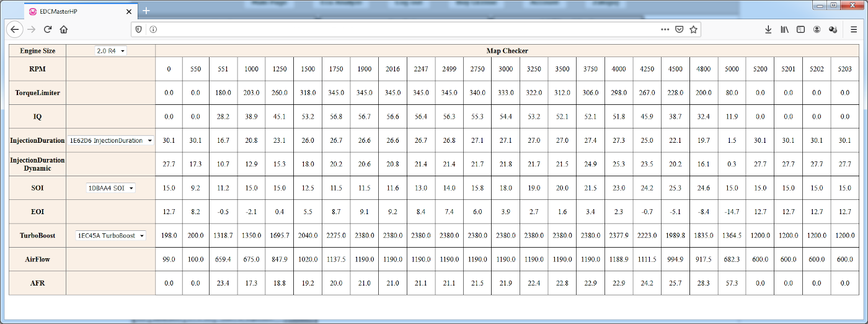Open the 1EC45A TurboBoost dropdown
Viewport: 868px width, 324px height.
(111, 236)
